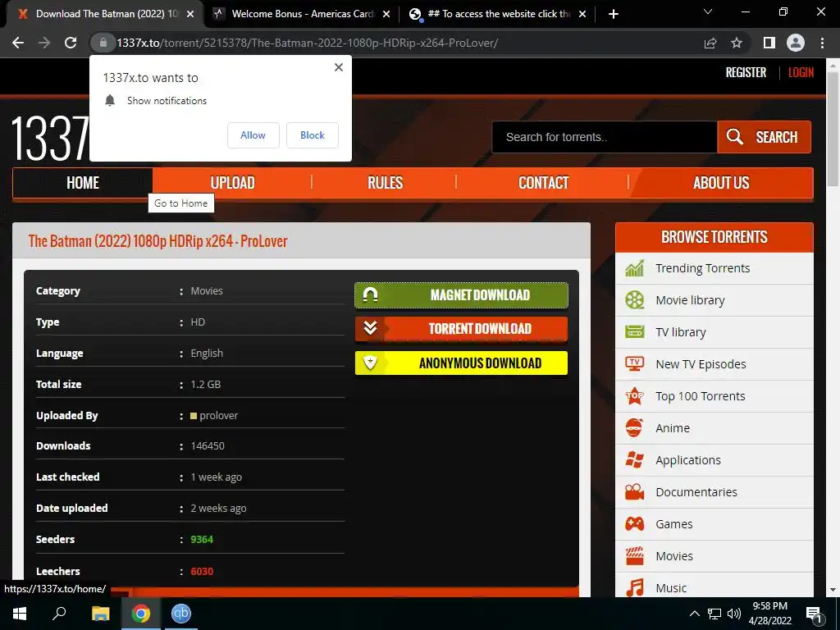This screenshot has height=630, width=840.
Task: Switch to the 'To access the website' tab
Action: coord(498,14)
